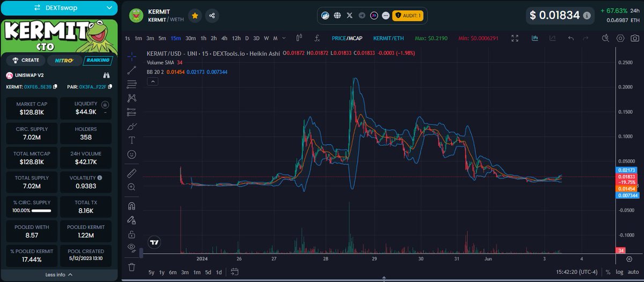Toggle PRICE/MCAP chart mode
Screen dimensions: 644x282
(x=347, y=38)
